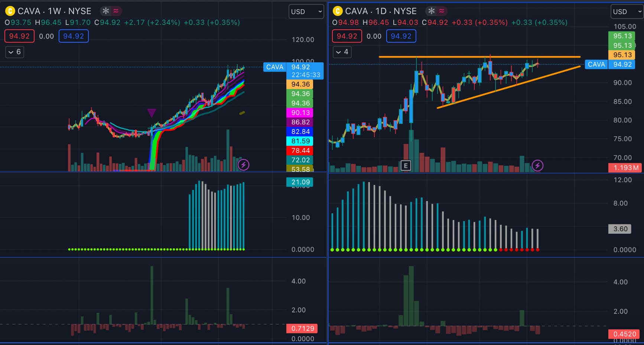
Task: Click the blue 94.92 buy button on weekly chart
Action: click(x=74, y=36)
